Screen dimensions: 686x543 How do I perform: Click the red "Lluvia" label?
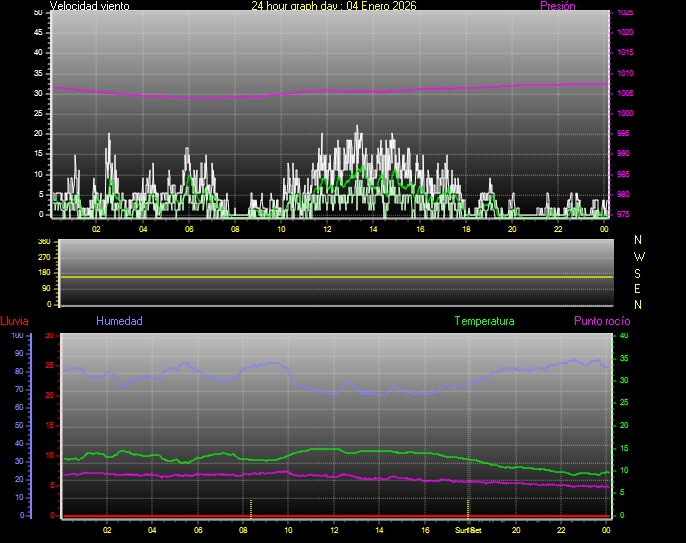14,322
